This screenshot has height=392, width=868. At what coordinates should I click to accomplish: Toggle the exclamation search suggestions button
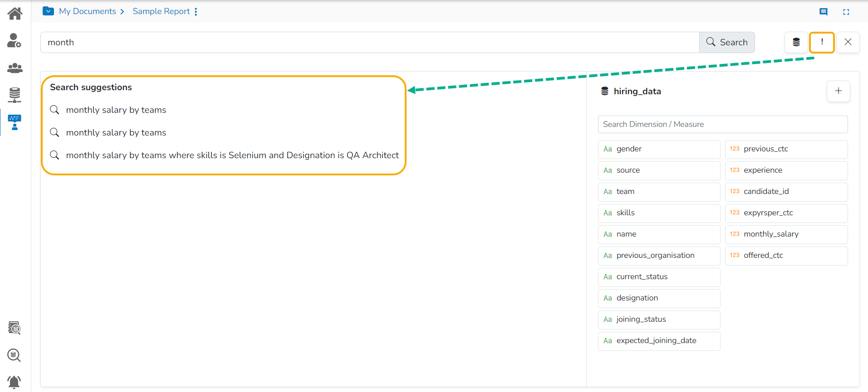click(x=822, y=42)
